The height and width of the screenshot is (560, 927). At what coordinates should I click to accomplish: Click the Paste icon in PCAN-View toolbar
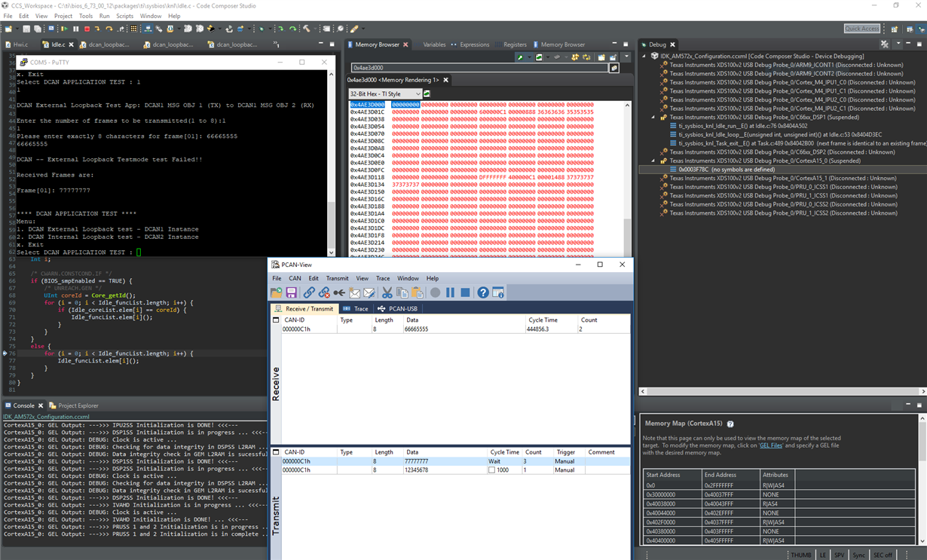pyautogui.click(x=416, y=292)
